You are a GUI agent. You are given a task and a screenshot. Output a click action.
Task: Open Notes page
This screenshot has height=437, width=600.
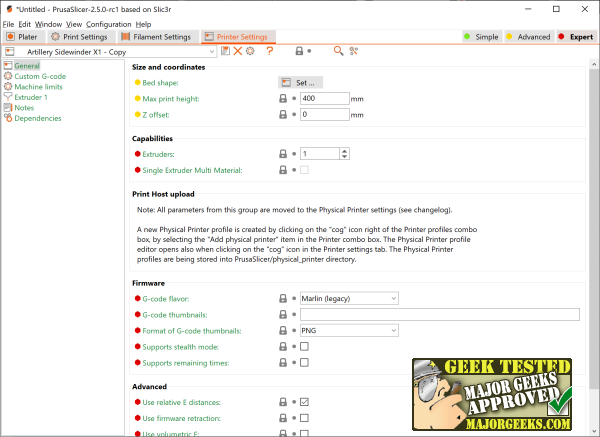tap(24, 108)
